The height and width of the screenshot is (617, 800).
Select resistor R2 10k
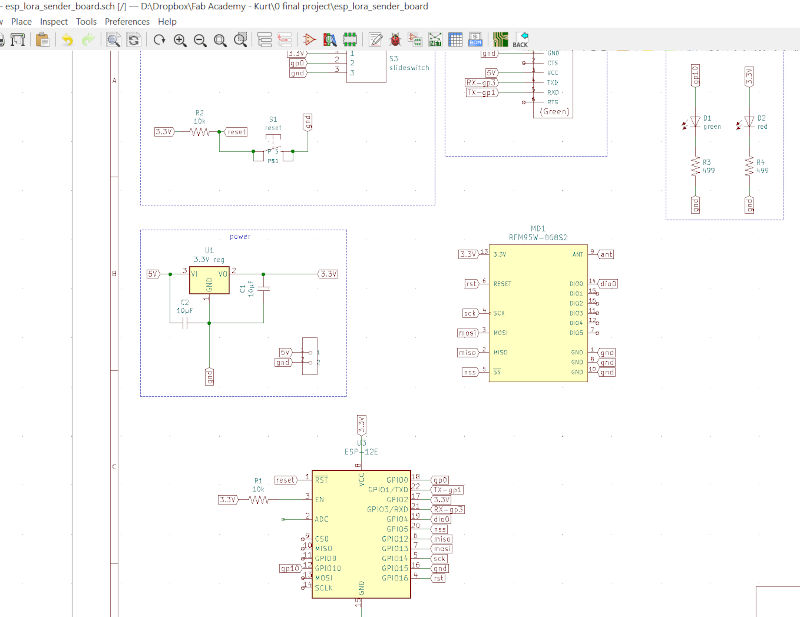coord(199,132)
